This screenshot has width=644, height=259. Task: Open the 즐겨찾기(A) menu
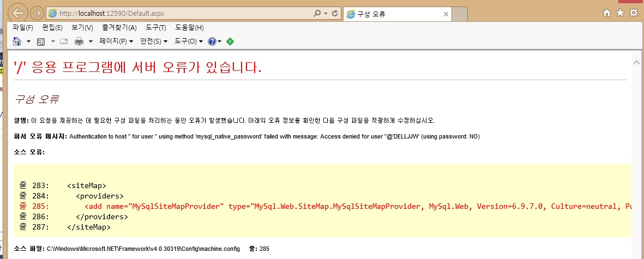tap(119, 28)
